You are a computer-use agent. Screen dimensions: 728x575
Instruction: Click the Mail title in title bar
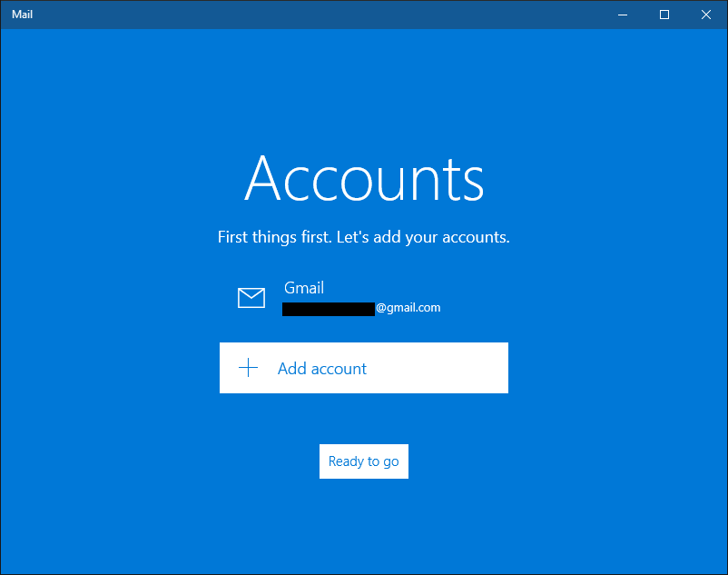23,15
